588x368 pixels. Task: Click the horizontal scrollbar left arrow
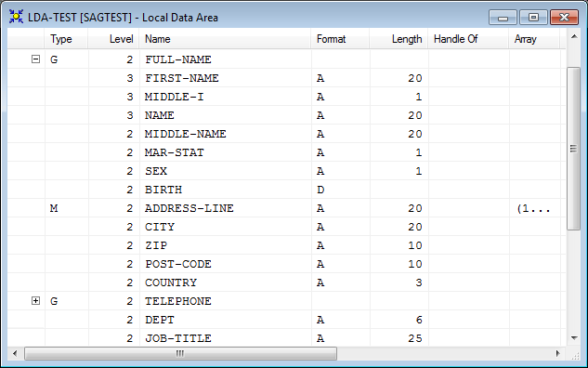click(15, 353)
